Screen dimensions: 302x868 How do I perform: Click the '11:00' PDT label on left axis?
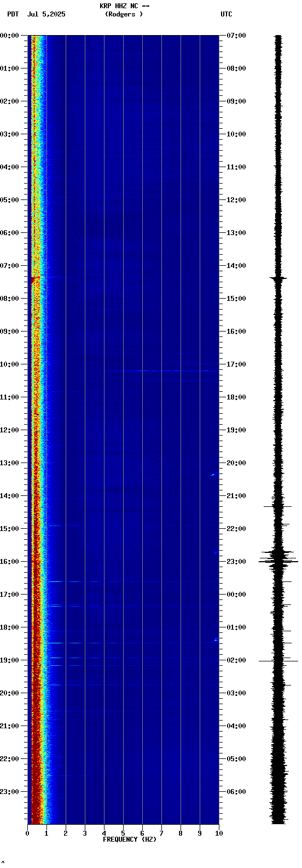coord(9,397)
